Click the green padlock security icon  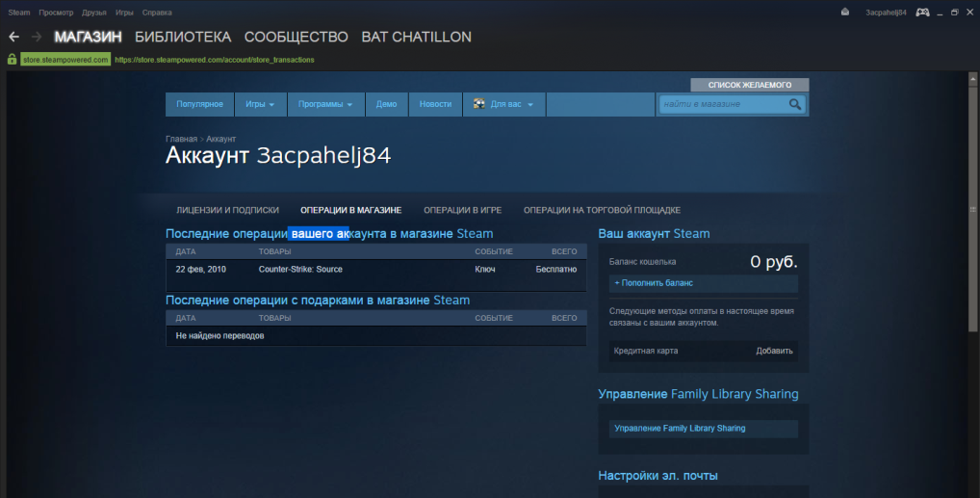pos(12,60)
